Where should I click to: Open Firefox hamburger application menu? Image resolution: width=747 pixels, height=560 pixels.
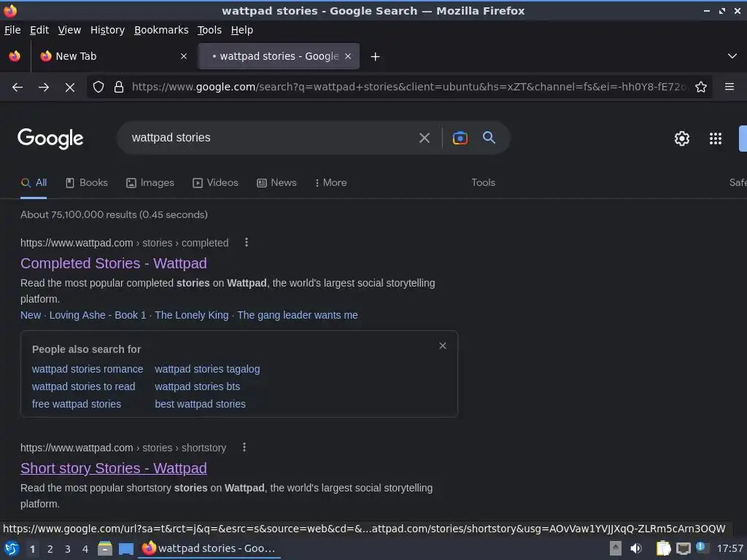click(x=729, y=87)
